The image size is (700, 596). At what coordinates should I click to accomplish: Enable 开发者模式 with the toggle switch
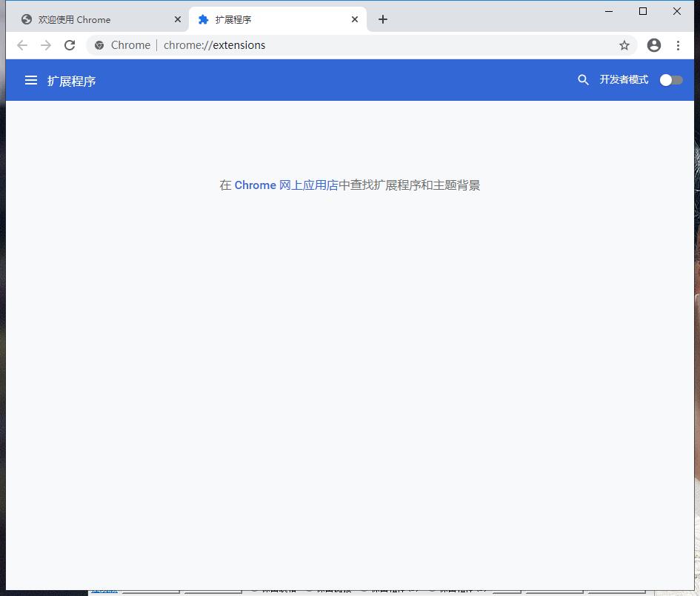pos(670,79)
